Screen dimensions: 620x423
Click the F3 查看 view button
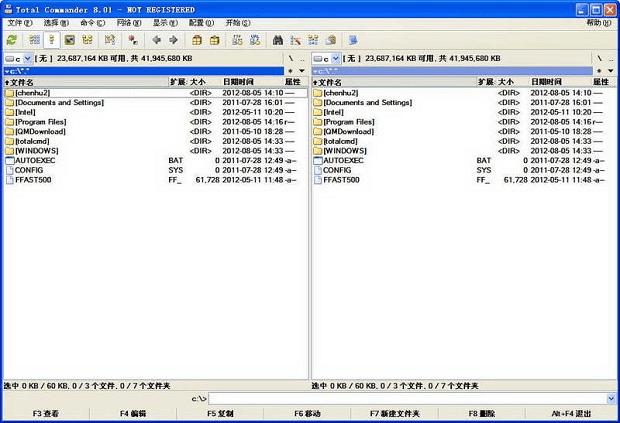click(46, 414)
